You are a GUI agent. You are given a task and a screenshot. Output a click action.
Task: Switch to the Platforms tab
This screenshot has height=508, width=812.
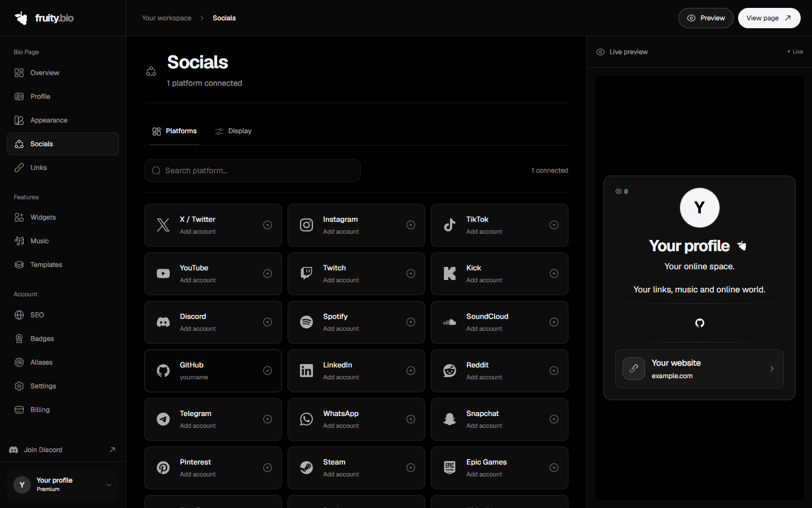(x=174, y=131)
